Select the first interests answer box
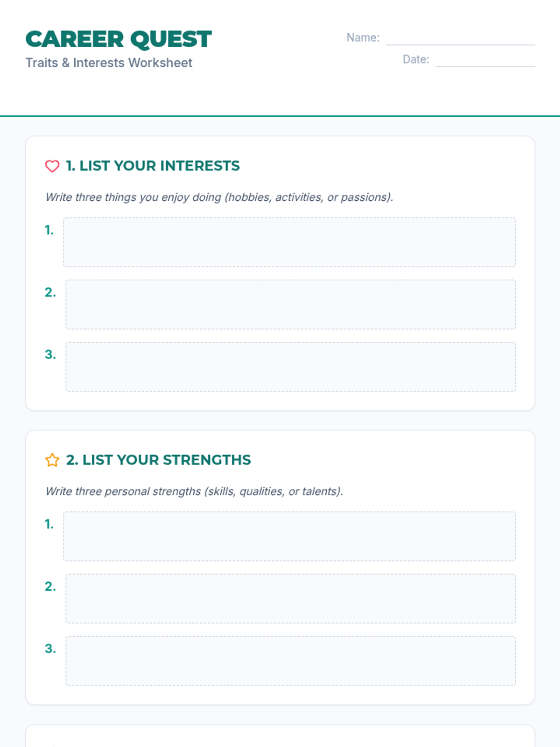This screenshot has width=560, height=747. [x=289, y=242]
